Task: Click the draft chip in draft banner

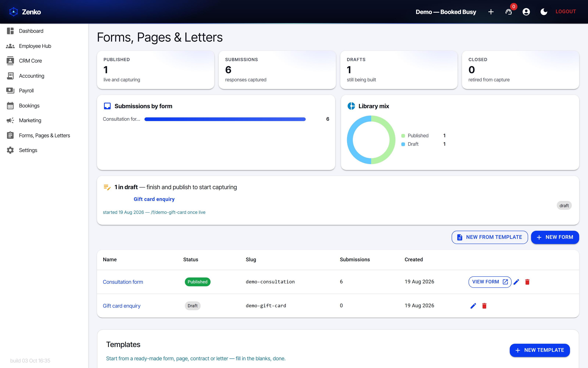Action: pyautogui.click(x=564, y=206)
